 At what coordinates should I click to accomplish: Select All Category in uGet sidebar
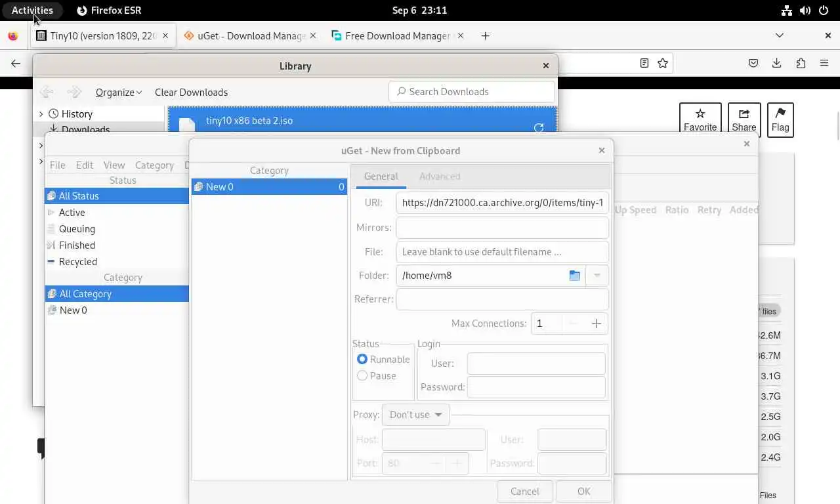[x=117, y=294]
